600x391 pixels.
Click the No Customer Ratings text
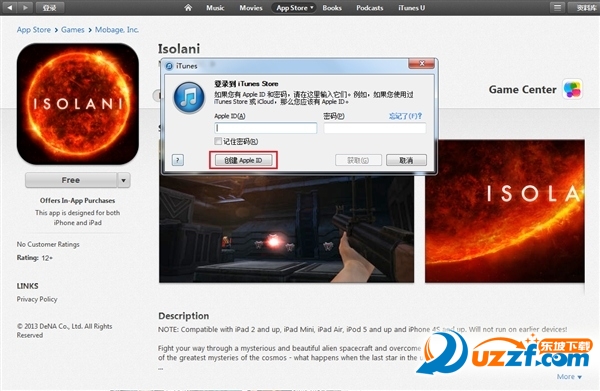(48, 244)
